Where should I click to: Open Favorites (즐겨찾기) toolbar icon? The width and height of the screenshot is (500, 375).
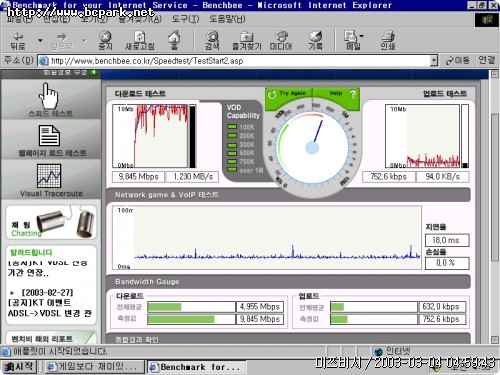(x=247, y=40)
